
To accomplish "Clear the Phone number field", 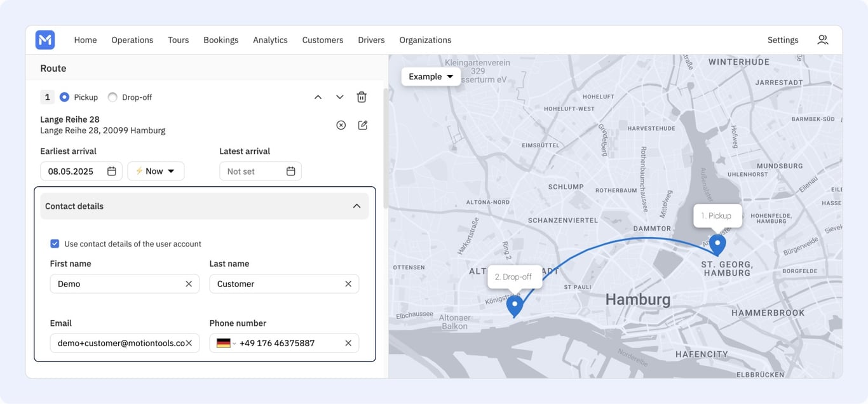I will click(x=348, y=343).
